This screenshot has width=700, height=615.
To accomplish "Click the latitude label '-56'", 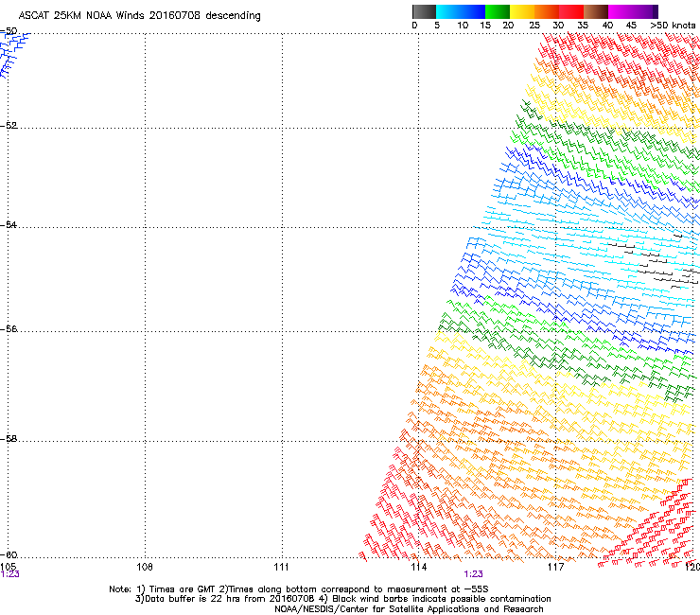I will [x=9, y=328].
